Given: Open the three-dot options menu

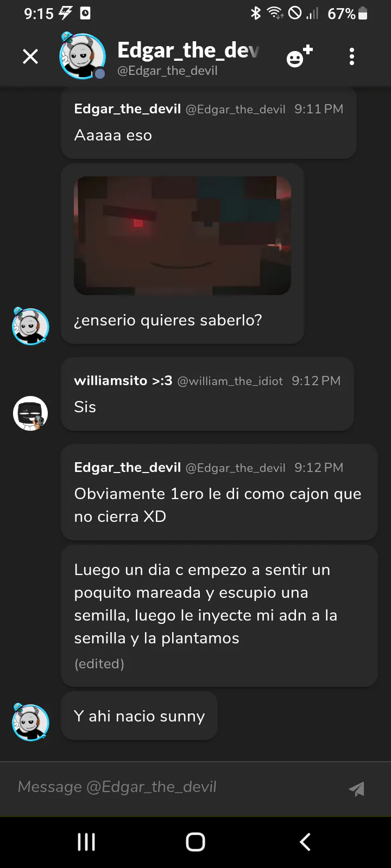Looking at the screenshot, I should coord(352,56).
